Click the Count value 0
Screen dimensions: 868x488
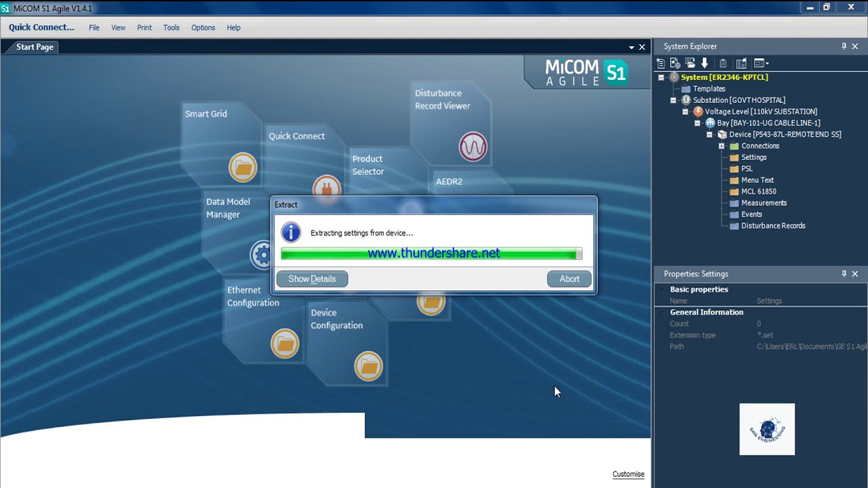[759, 324]
